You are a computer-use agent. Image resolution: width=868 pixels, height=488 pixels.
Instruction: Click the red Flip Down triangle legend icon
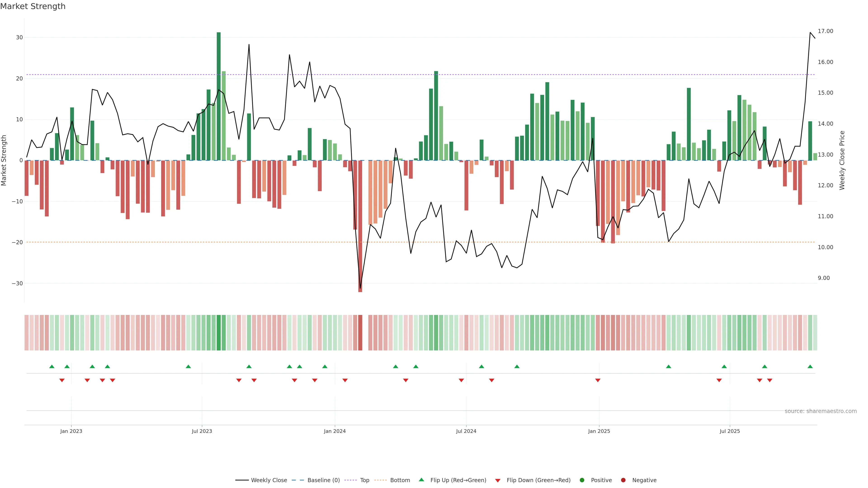point(498,481)
